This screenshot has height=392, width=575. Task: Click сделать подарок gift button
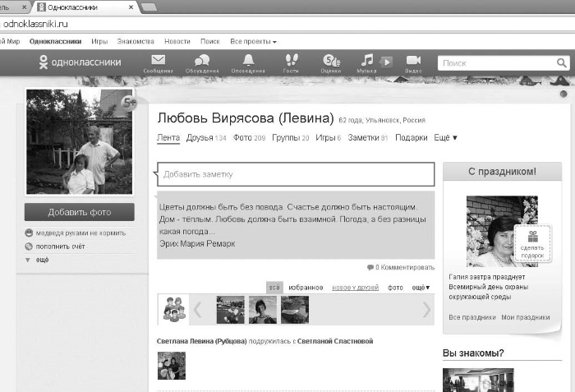[532, 247]
